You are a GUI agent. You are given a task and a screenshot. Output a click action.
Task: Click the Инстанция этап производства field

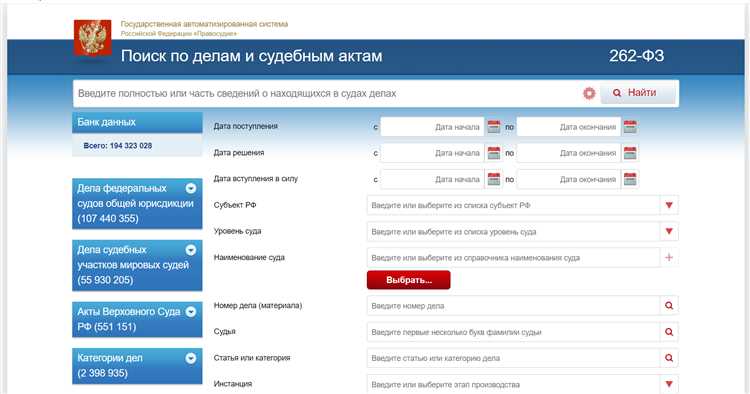click(x=513, y=384)
